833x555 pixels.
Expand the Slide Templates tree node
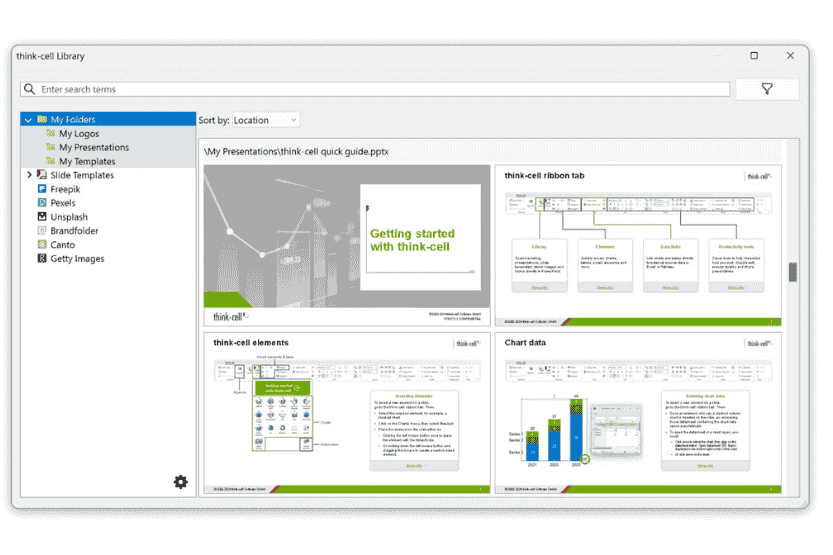(29, 175)
